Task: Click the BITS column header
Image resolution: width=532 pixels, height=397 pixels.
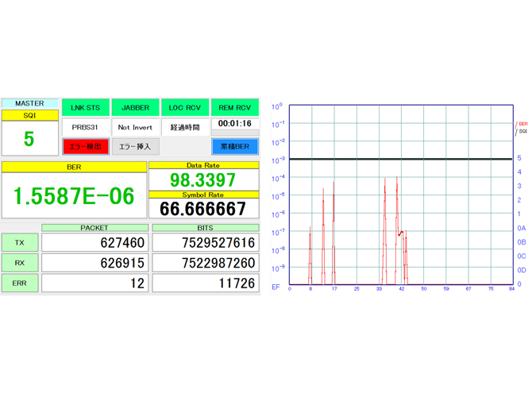Action: click(204, 228)
